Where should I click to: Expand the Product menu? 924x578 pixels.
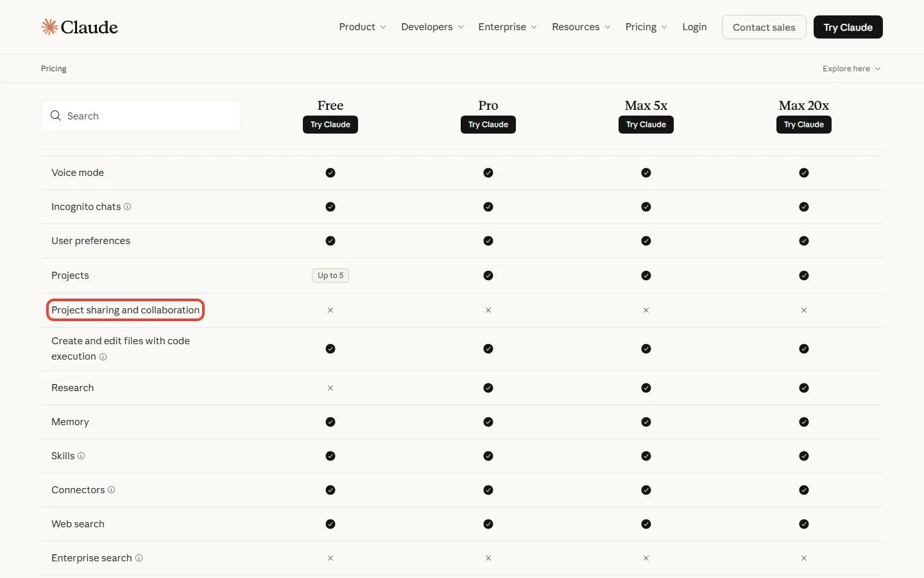[x=363, y=27]
